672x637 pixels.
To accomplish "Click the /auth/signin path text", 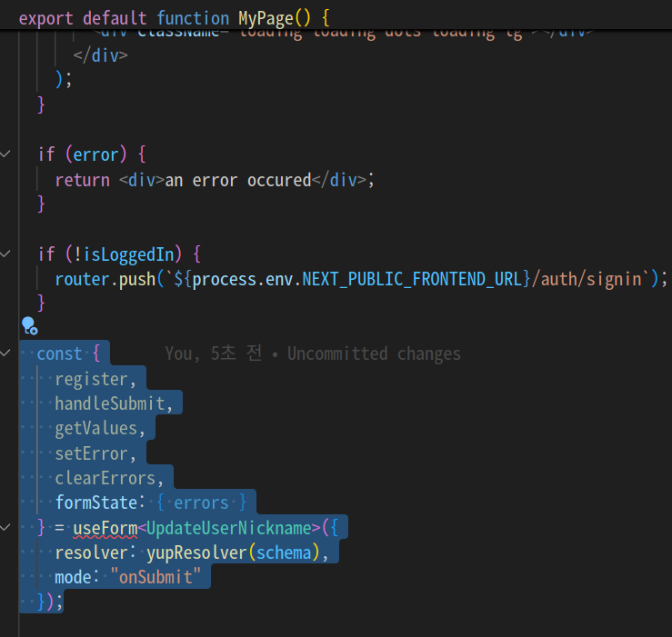I will coord(587,279).
